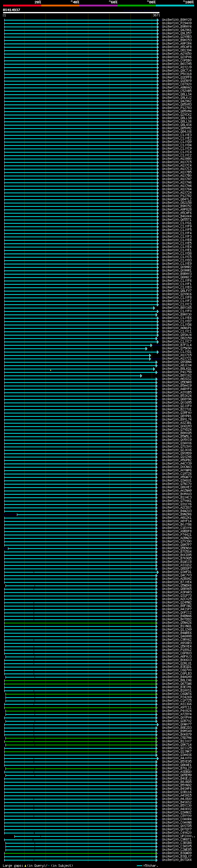The image size is (197, 868).
Task: Click the red ~20% identity color bar
Action: tap(22, 6)
